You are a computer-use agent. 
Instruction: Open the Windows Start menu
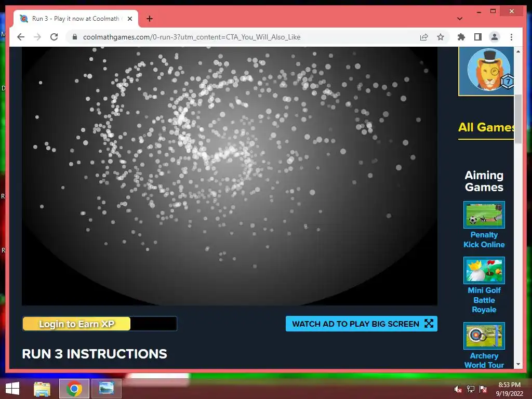pyautogui.click(x=12, y=389)
